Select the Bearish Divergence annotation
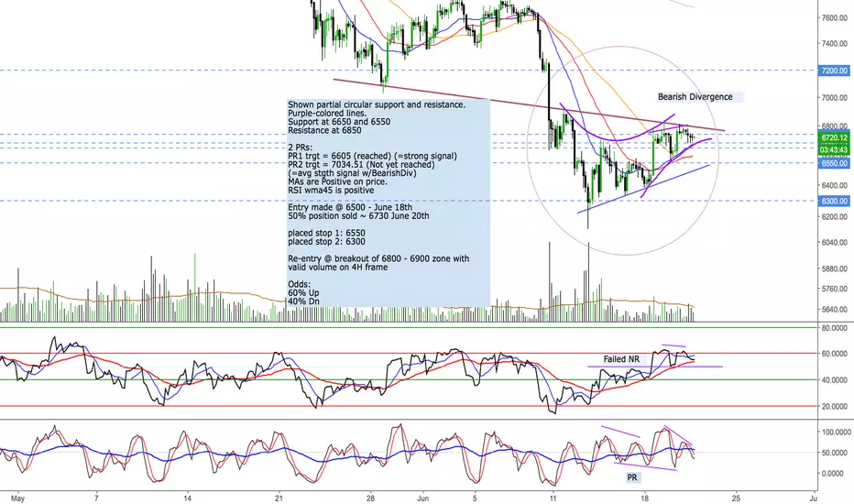Image resolution: width=854 pixels, height=504 pixels. click(x=695, y=97)
